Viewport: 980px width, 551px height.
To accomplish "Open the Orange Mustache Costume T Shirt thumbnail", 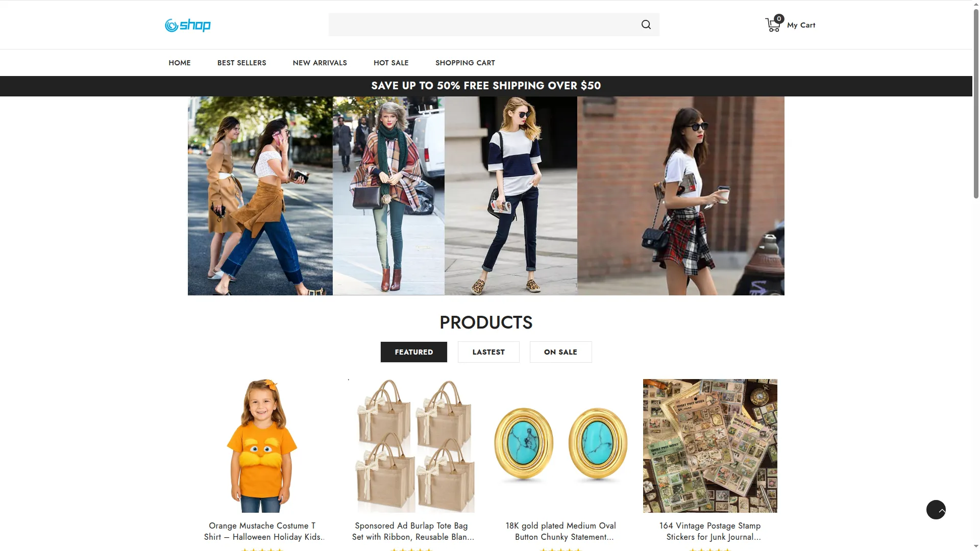I will pos(262,446).
